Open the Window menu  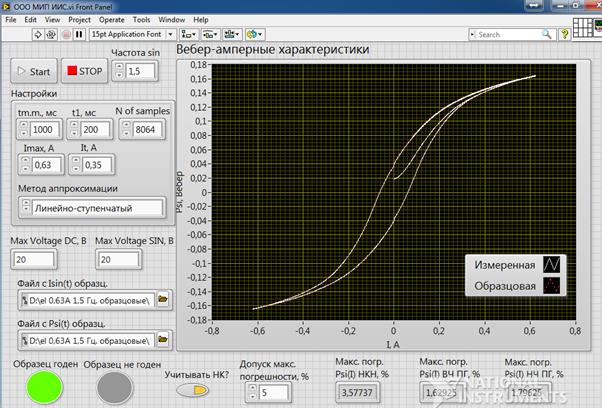171,20
